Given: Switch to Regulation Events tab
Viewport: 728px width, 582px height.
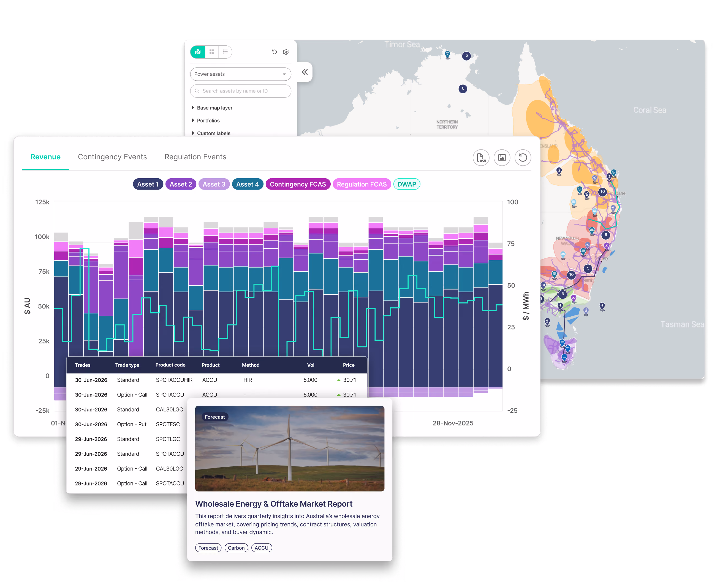Looking at the screenshot, I should tap(195, 157).
